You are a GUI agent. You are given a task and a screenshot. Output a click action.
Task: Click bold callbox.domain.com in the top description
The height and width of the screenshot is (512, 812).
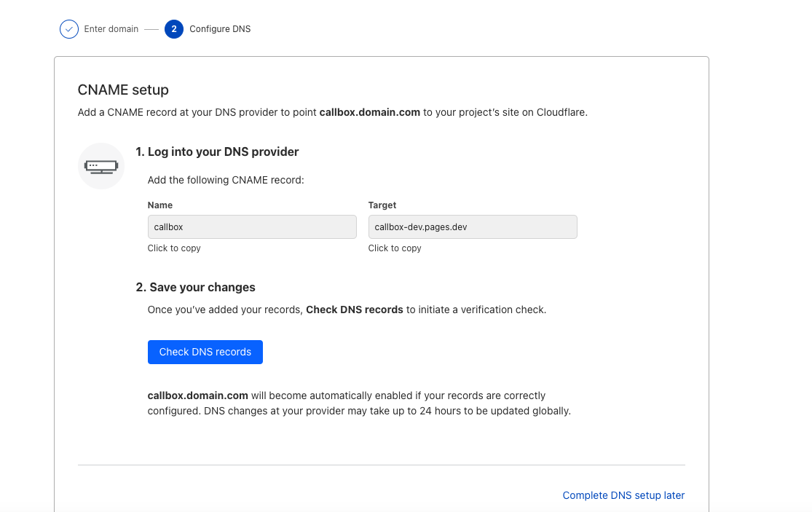tap(369, 113)
